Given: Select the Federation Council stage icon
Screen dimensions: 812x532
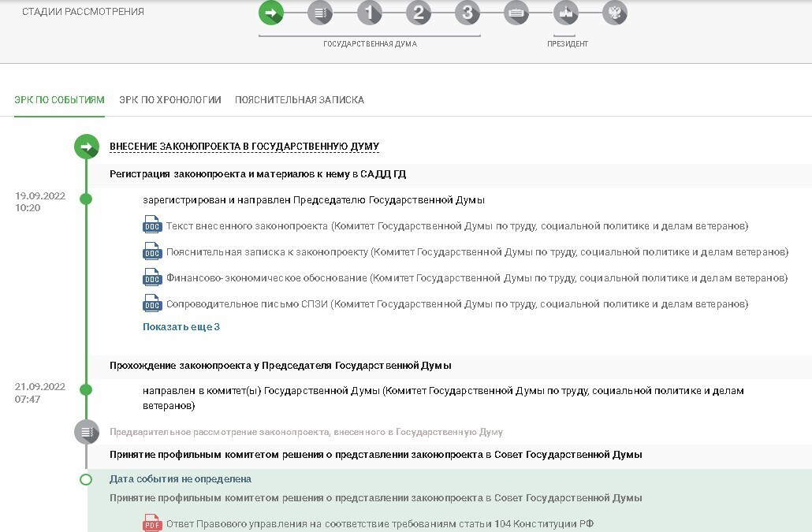Looking at the screenshot, I should [516, 13].
